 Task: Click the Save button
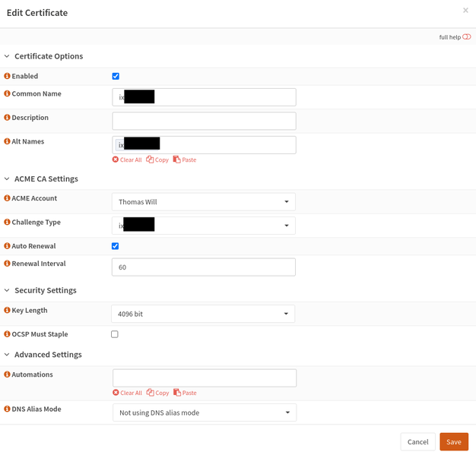tap(453, 442)
